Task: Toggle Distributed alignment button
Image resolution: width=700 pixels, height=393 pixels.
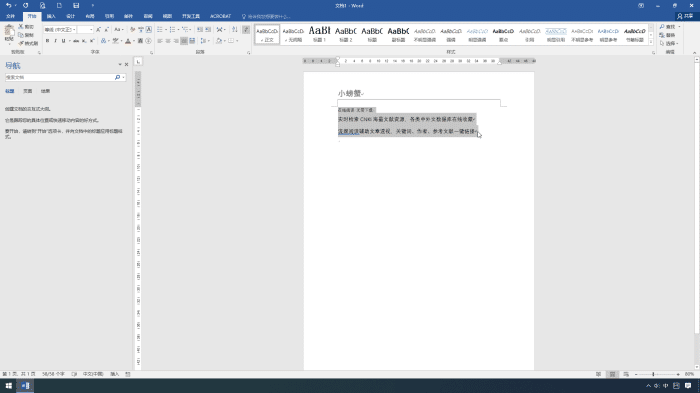Action: [x=192, y=41]
